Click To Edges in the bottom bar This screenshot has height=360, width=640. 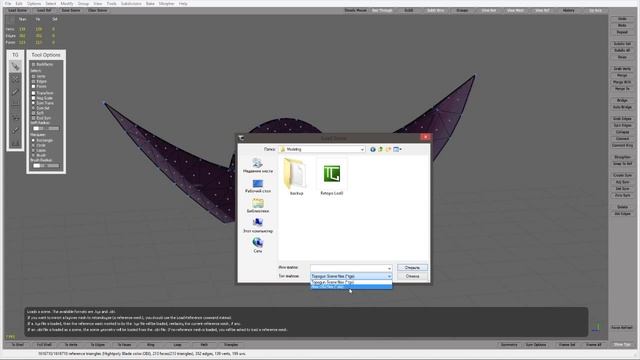click(98, 345)
